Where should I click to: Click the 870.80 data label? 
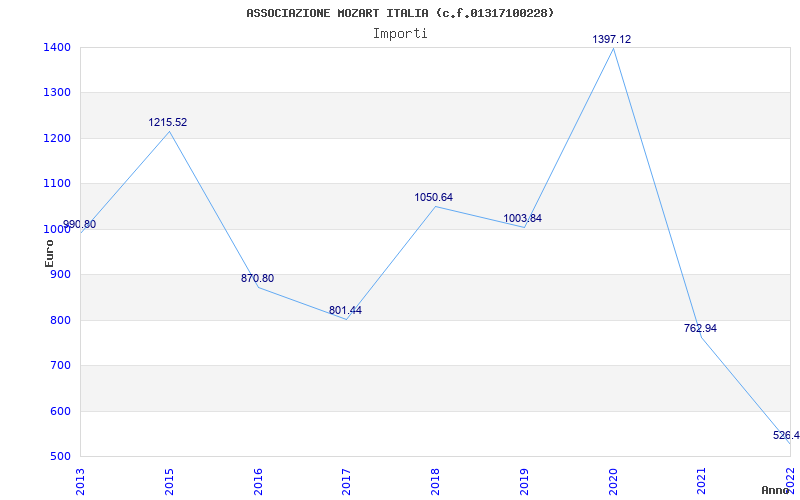click(258, 279)
